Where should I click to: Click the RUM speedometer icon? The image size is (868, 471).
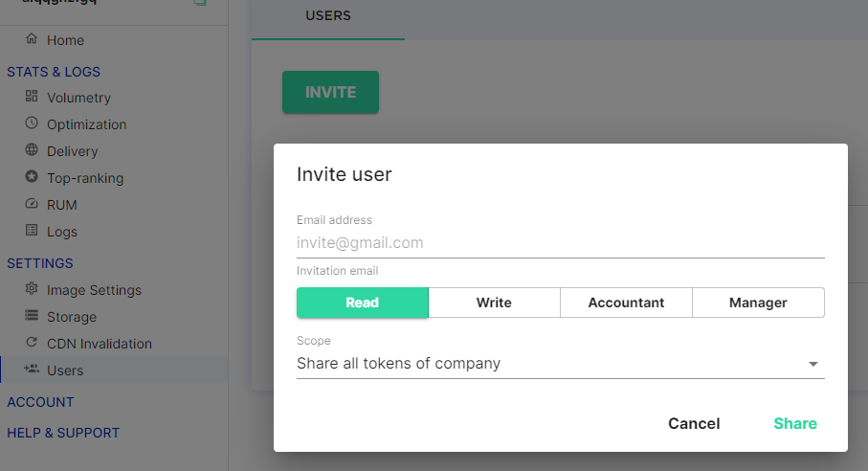(32, 204)
